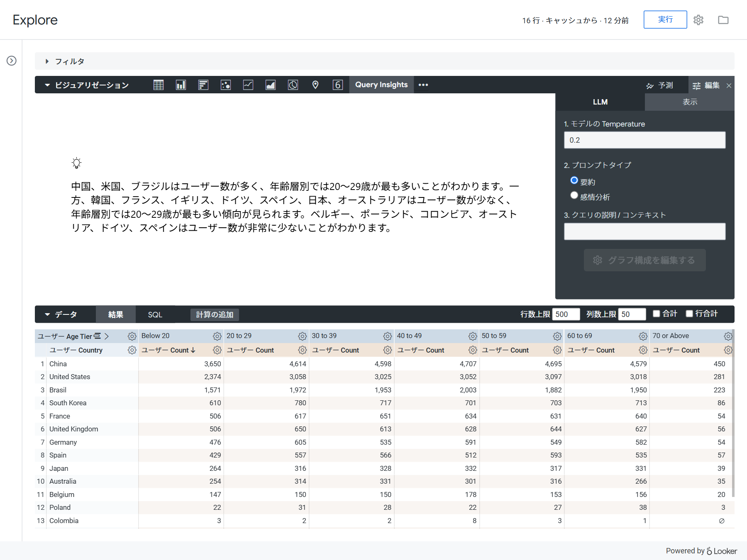This screenshot has height=560, width=747.
Task: Select the pie chart visualization icon
Action: (x=293, y=85)
